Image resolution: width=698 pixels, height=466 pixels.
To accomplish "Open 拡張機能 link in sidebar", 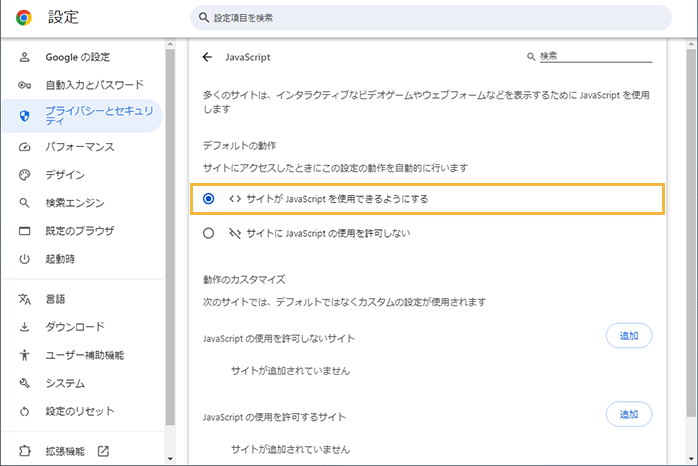I will tap(83, 451).
